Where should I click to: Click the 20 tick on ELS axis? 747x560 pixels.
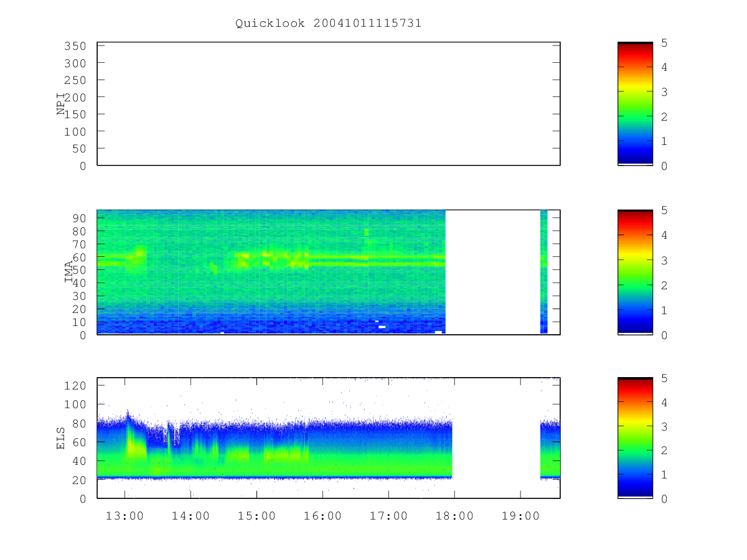click(78, 480)
